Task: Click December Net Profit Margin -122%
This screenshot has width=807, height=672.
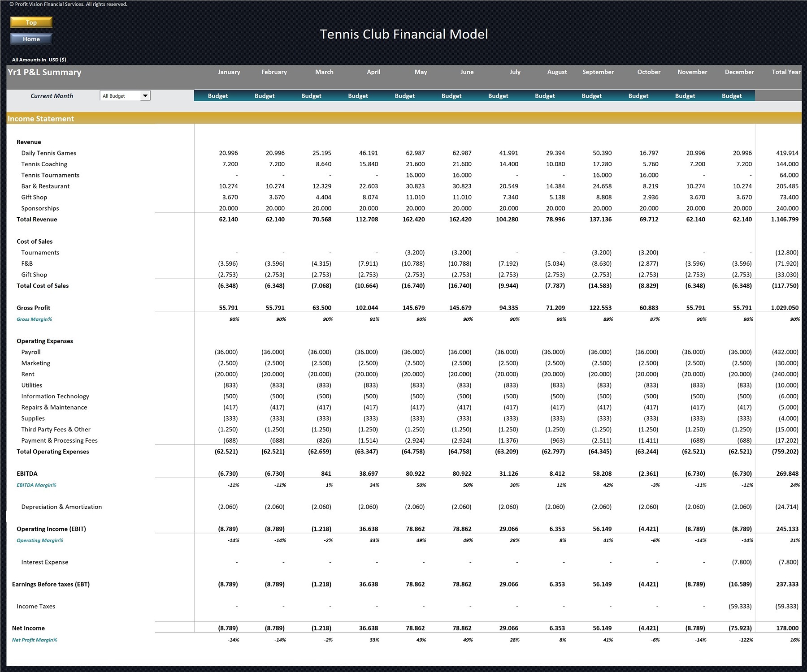Action: coord(745,640)
